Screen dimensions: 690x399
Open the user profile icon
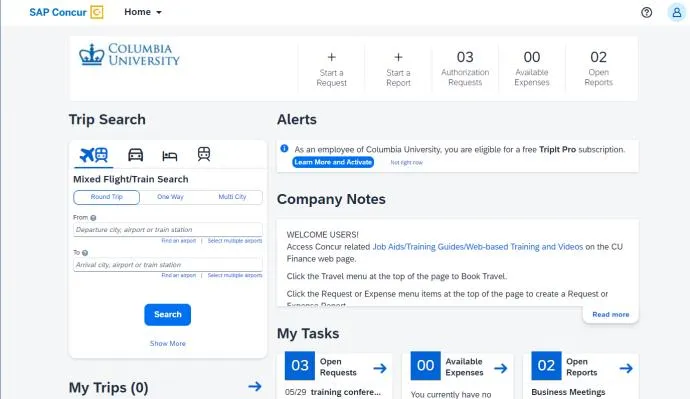[x=676, y=12]
